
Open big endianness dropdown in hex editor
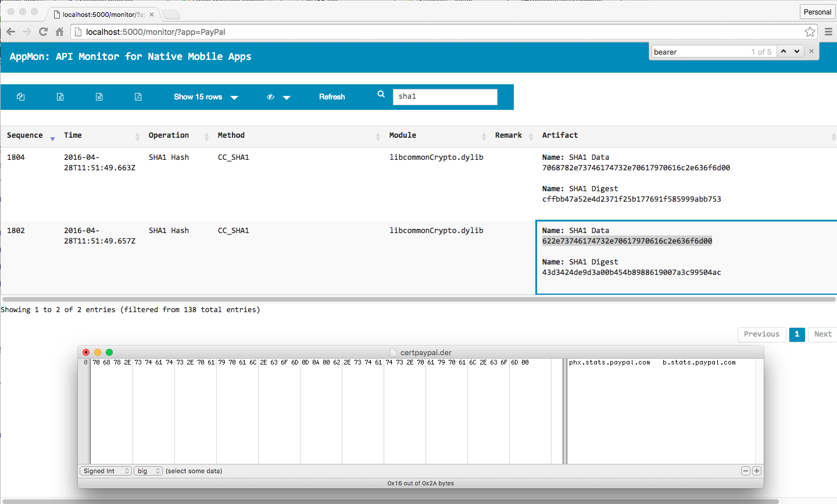point(148,471)
